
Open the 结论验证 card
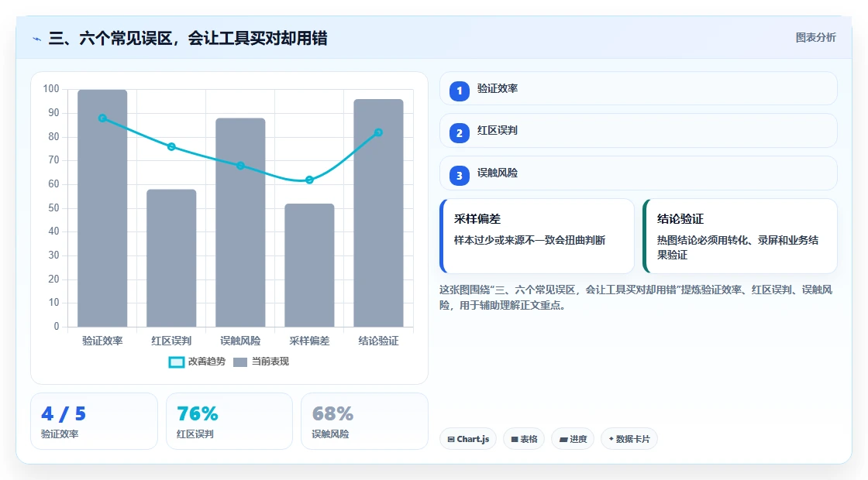pos(740,236)
